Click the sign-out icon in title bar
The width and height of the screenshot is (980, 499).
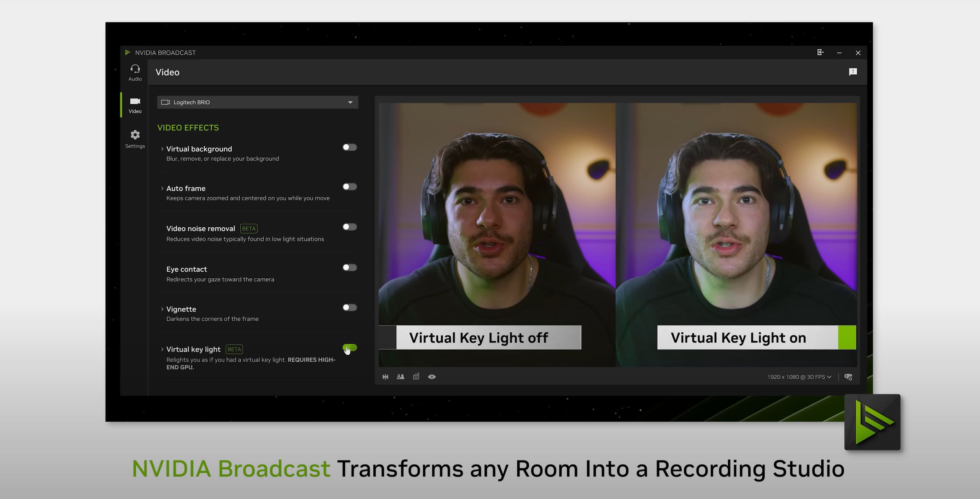click(821, 53)
